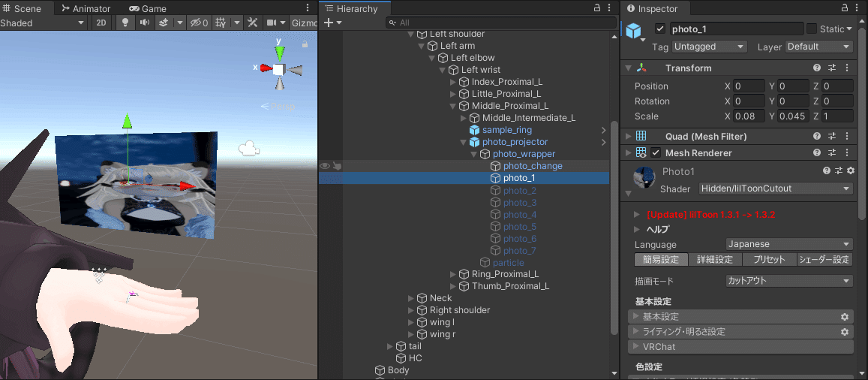The width and height of the screenshot is (868, 380).
Task: Toggle photo_1 active checkbox
Action: [660, 29]
